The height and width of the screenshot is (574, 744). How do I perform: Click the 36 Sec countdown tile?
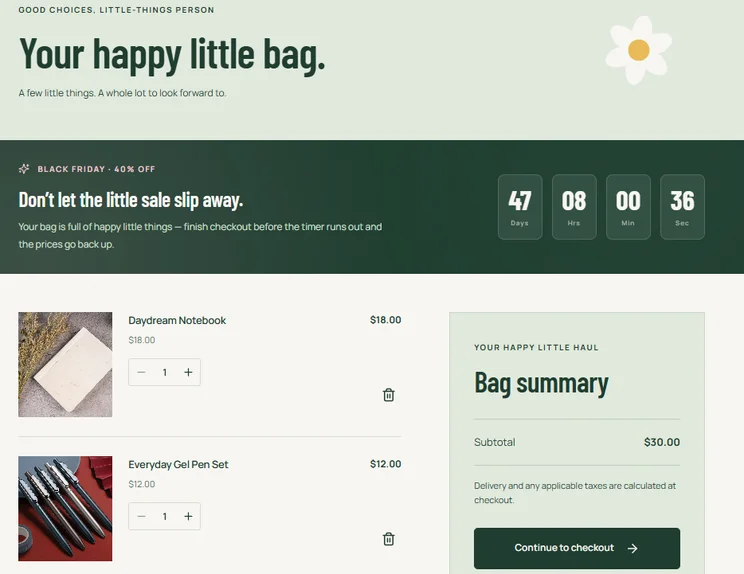tap(682, 207)
